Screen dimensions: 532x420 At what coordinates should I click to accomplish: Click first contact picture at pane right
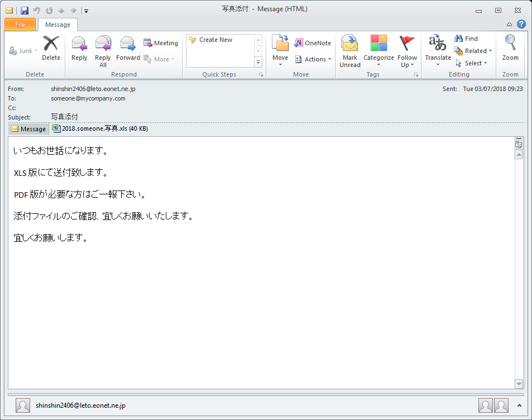486,405
